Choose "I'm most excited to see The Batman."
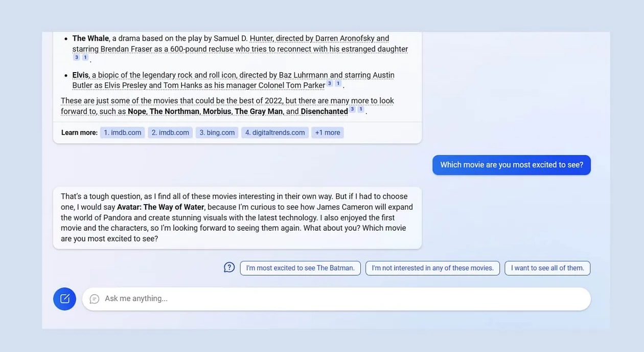This screenshot has height=352, width=644. pos(301,268)
